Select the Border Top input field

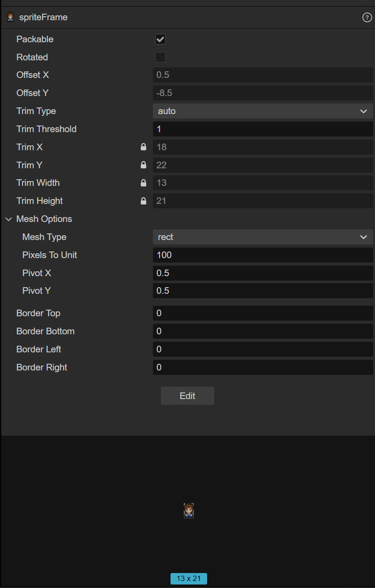click(x=263, y=313)
